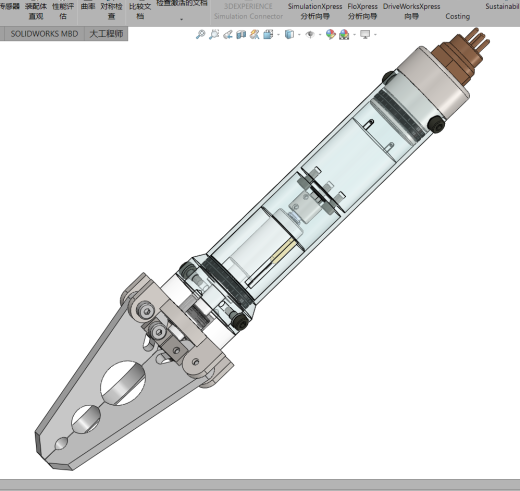The image size is (520, 491).
Task: Launch the SimulationXpress 分析向导
Action: click(x=315, y=11)
